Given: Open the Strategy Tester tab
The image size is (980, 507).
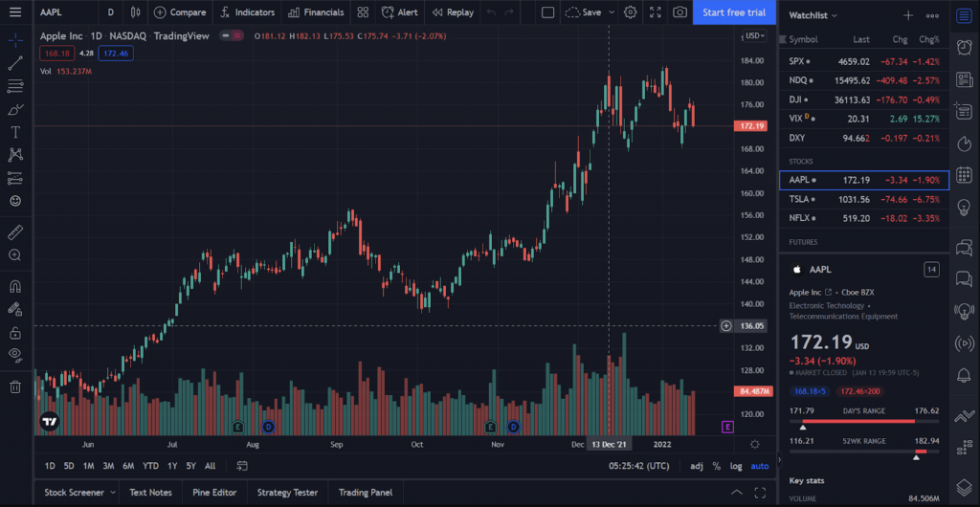Looking at the screenshot, I should coord(287,493).
